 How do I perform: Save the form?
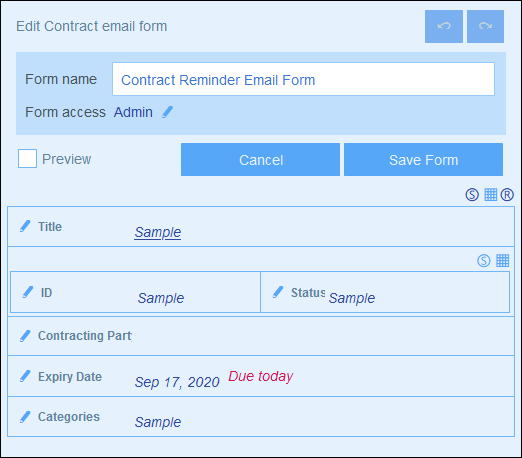(423, 160)
